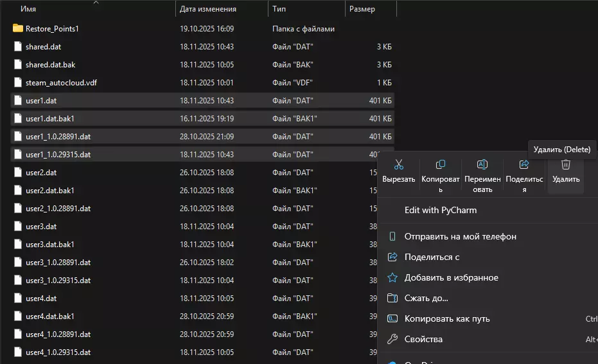598x364 pixels.
Task: Sort by the 'Имя' column header
Action: (x=28, y=9)
